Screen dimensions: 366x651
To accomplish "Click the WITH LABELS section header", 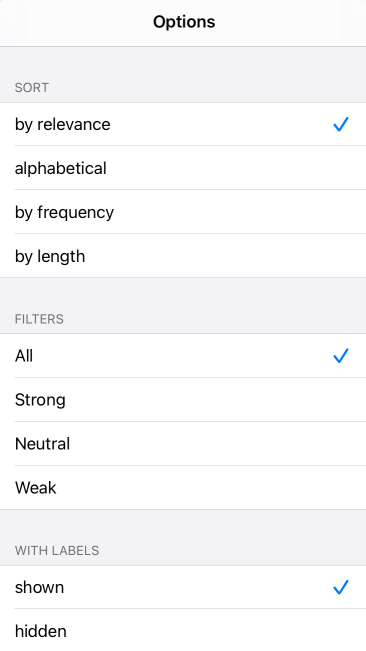I will [57, 550].
